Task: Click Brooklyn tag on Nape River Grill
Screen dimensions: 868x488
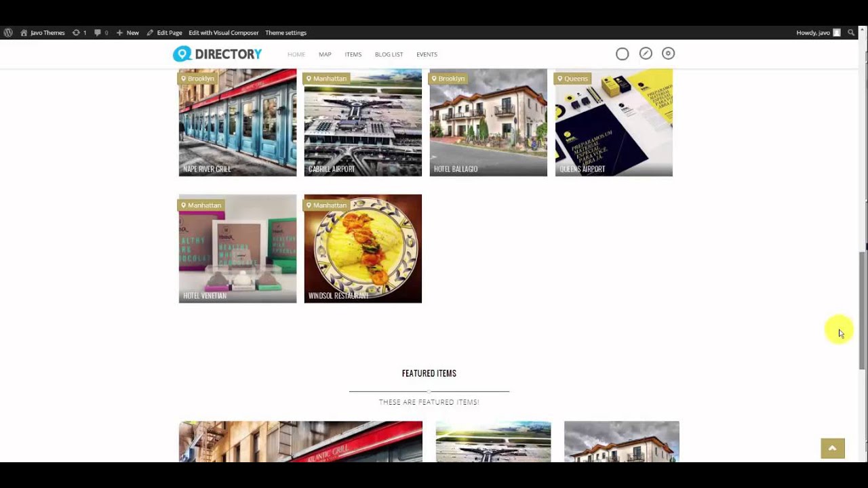Action: click(x=197, y=79)
